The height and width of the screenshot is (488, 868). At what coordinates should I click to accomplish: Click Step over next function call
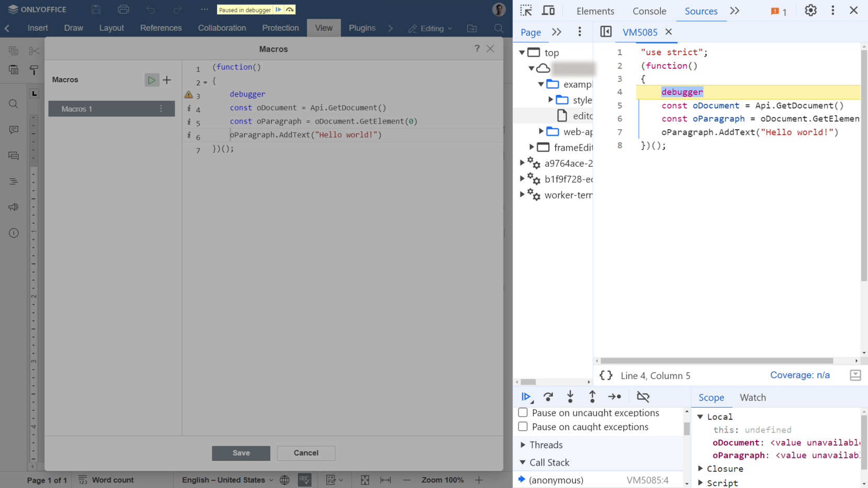(548, 397)
